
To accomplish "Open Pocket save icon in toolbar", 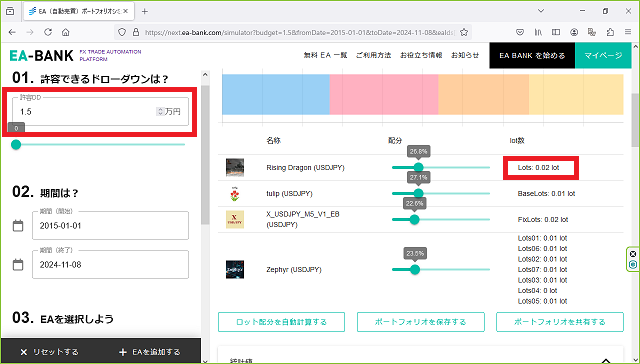I will (x=520, y=32).
